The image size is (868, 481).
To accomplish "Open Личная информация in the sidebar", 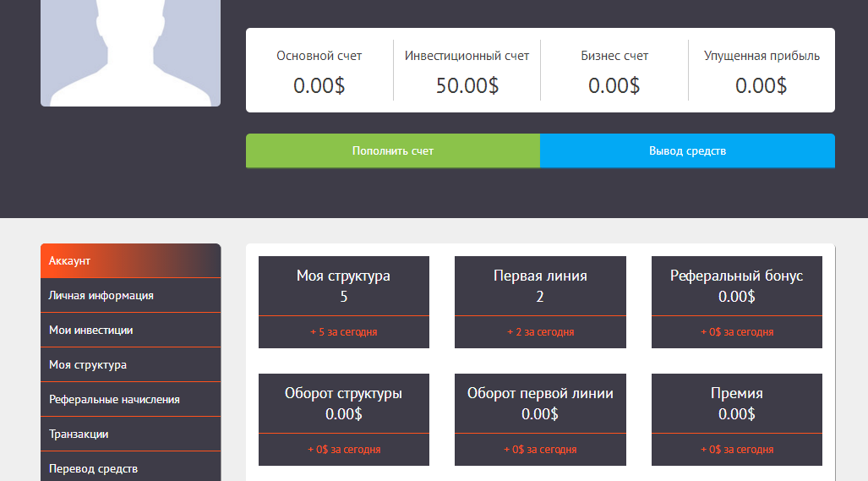I will point(130,296).
